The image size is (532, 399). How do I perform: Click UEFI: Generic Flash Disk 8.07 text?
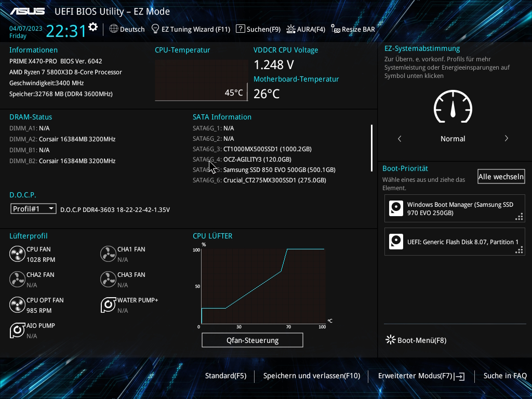[x=463, y=242]
